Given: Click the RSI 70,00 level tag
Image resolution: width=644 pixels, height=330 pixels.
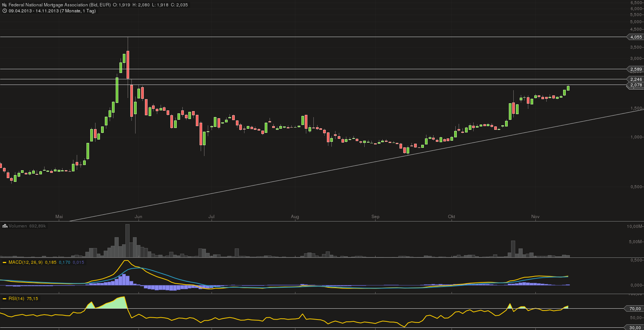Looking at the screenshot, I should 635,309.
